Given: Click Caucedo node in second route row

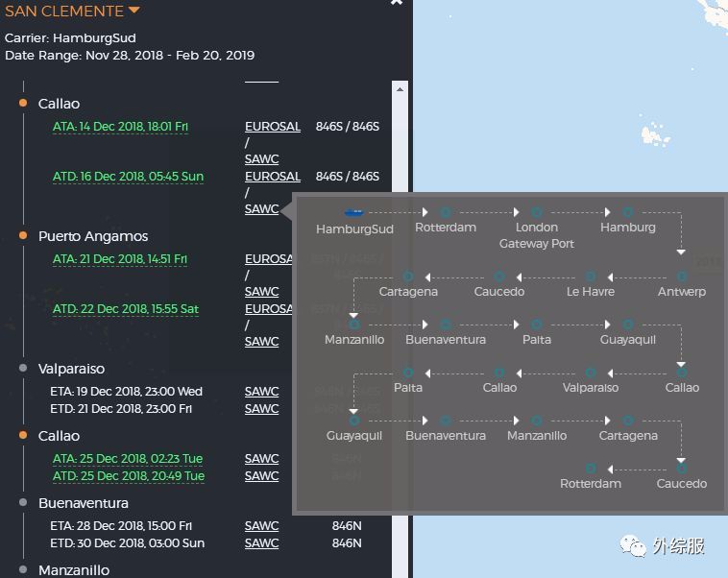Looking at the screenshot, I should click(x=499, y=277).
